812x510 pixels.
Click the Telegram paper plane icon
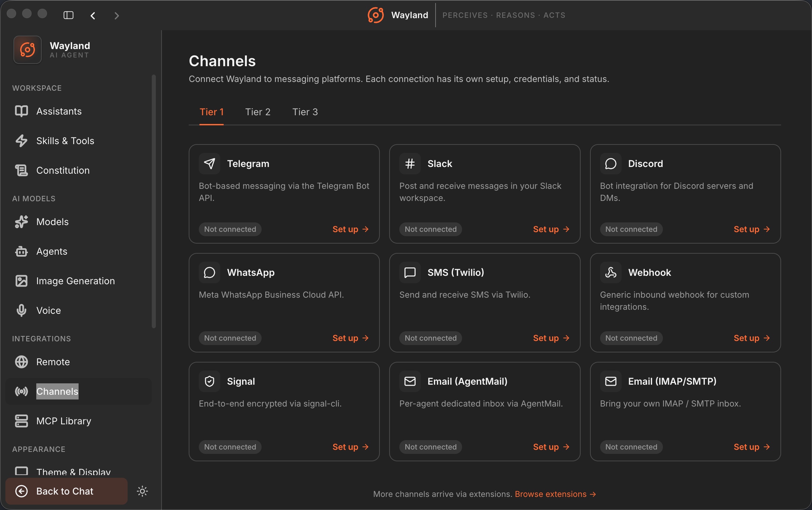click(209, 164)
